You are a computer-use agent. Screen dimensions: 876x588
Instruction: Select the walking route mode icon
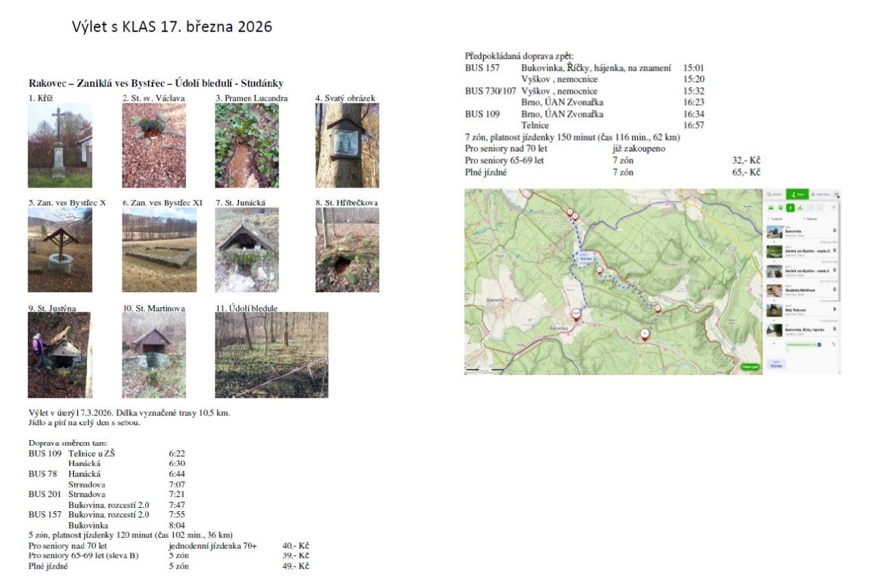coord(790,207)
